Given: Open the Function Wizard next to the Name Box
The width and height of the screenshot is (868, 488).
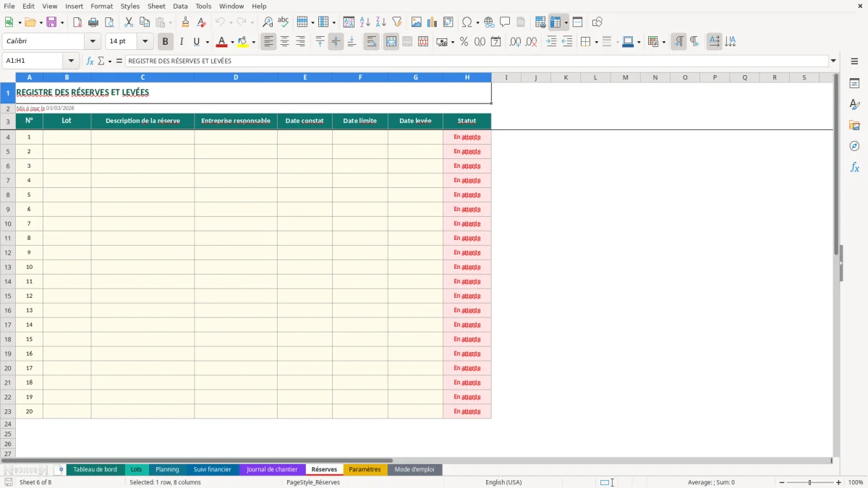Looking at the screenshot, I should click(x=90, y=61).
